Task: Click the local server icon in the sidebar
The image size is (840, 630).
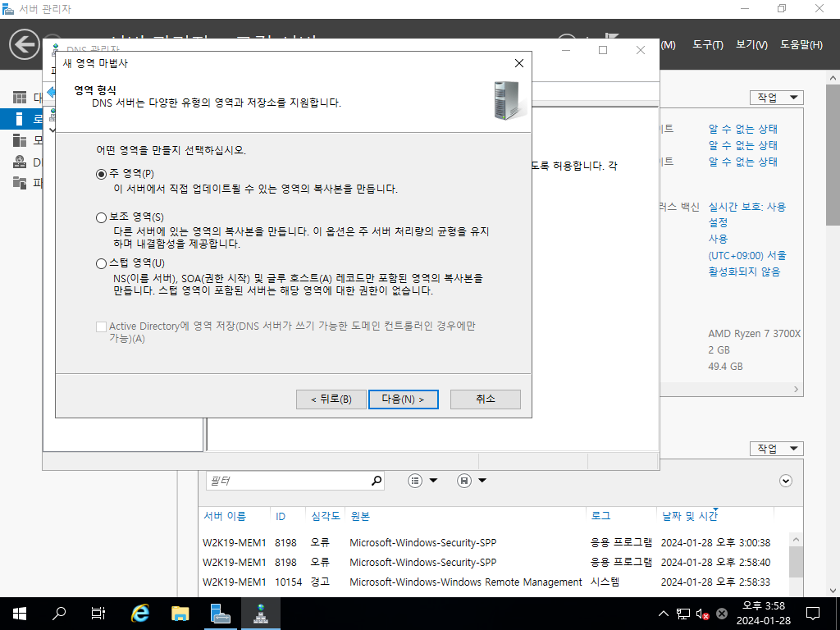Action: pyautogui.click(x=20, y=119)
